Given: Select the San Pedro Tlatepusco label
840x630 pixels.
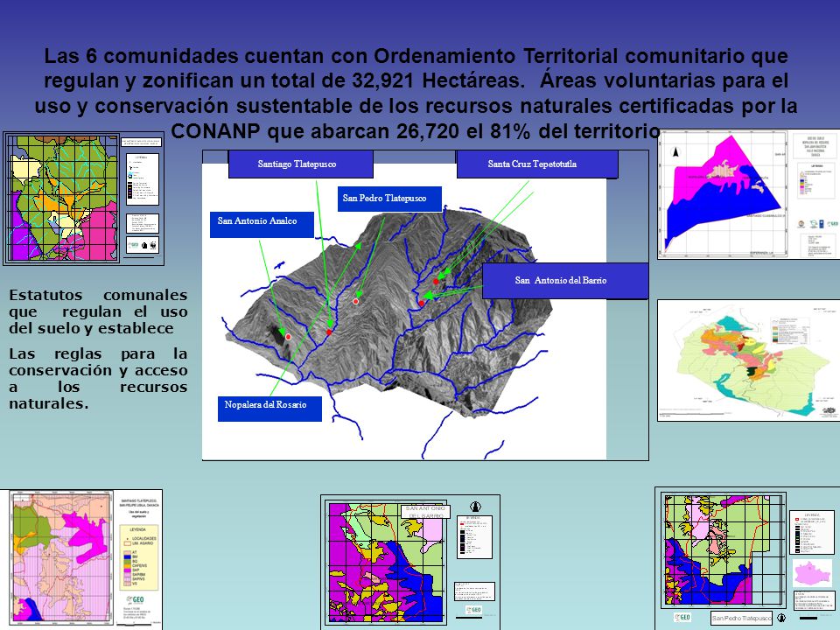Looking at the screenshot, I should click(389, 199).
